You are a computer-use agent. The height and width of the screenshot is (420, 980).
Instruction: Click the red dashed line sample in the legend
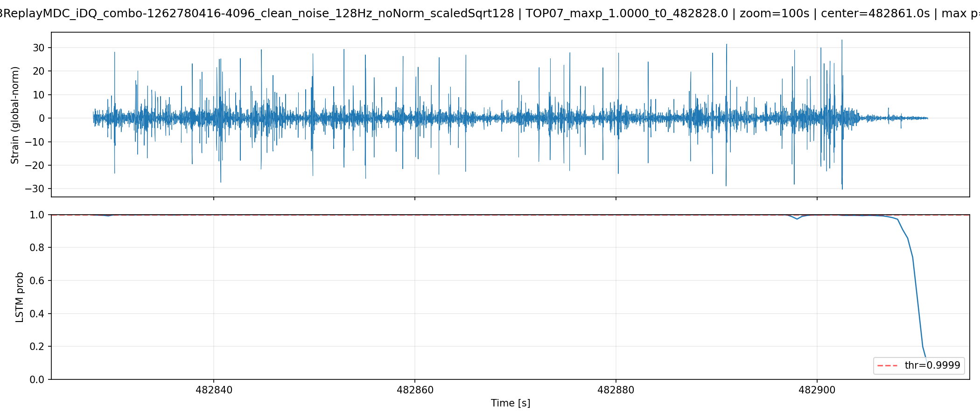pyautogui.click(x=888, y=365)
